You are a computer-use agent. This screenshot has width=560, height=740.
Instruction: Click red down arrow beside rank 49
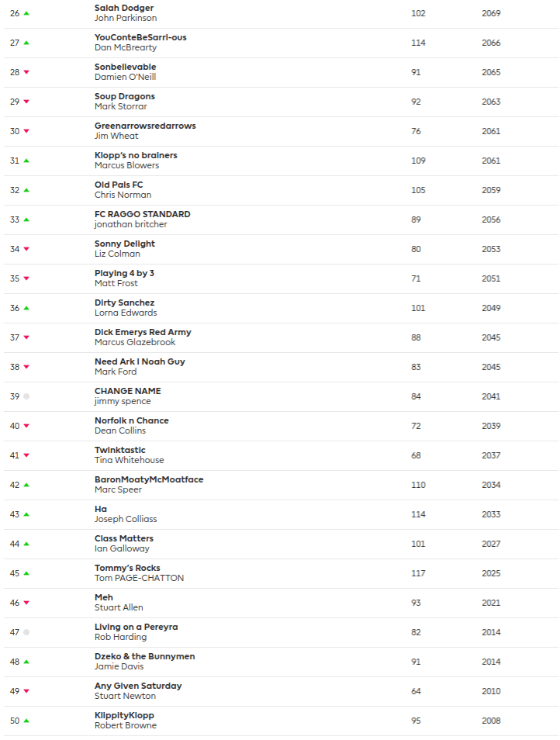click(x=26, y=691)
